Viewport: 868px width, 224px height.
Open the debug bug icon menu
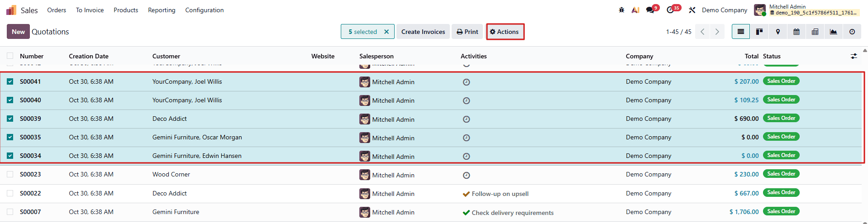pyautogui.click(x=621, y=10)
